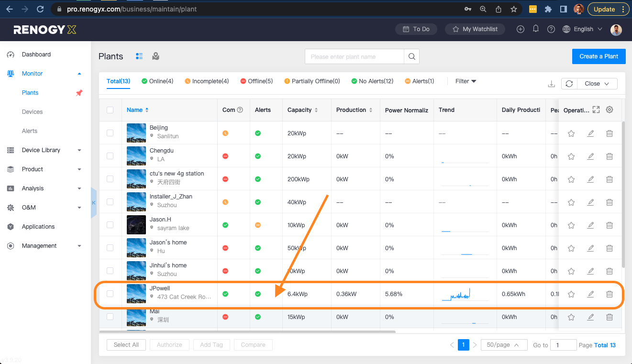Select the Total(13) tab
The image size is (632, 364).
click(118, 81)
